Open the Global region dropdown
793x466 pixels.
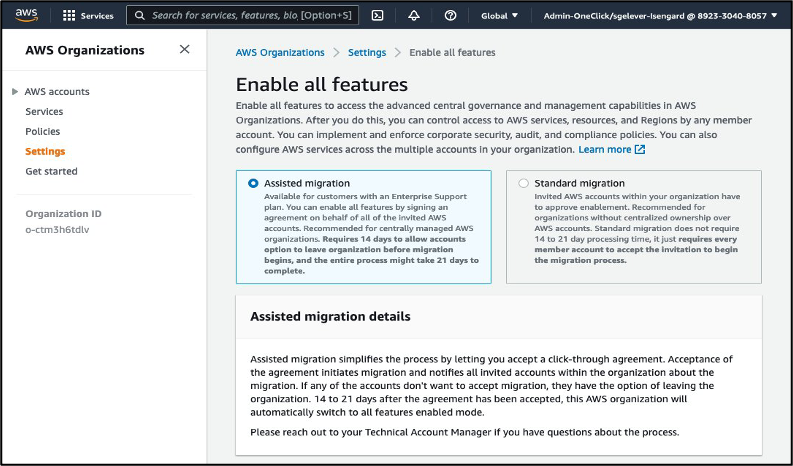[x=500, y=16]
